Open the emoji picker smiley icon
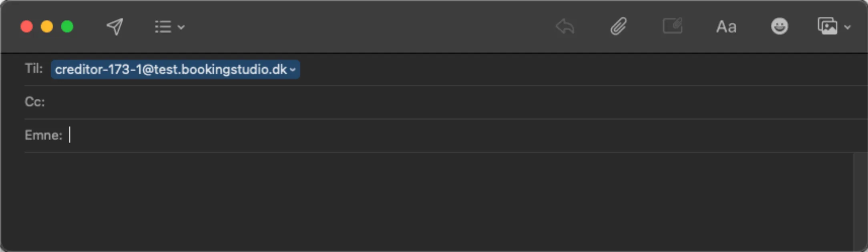The image size is (868, 252). click(x=780, y=26)
